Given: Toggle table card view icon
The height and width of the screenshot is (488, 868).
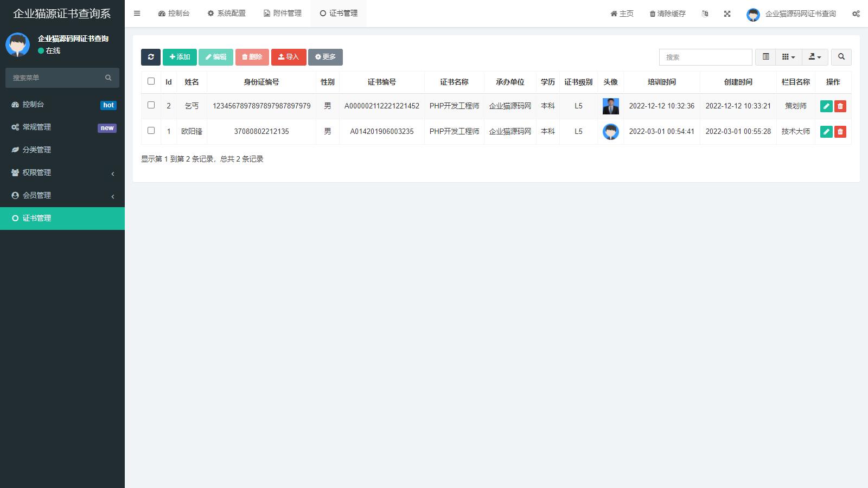Looking at the screenshot, I should [x=765, y=57].
